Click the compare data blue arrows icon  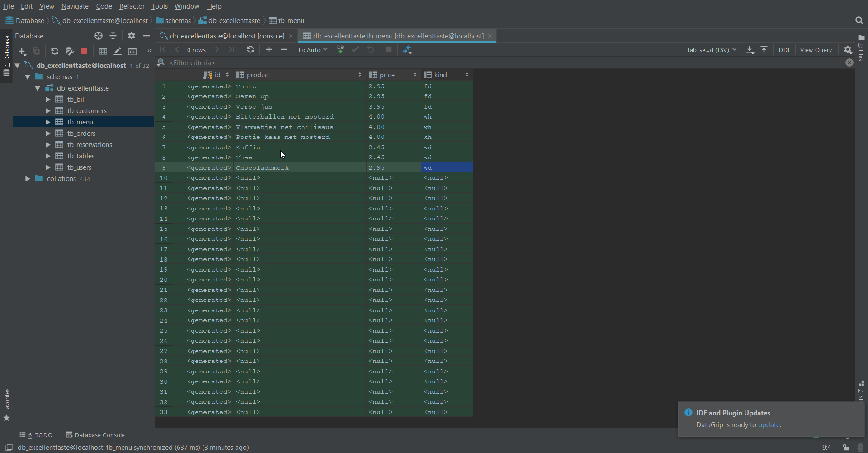[x=407, y=50]
